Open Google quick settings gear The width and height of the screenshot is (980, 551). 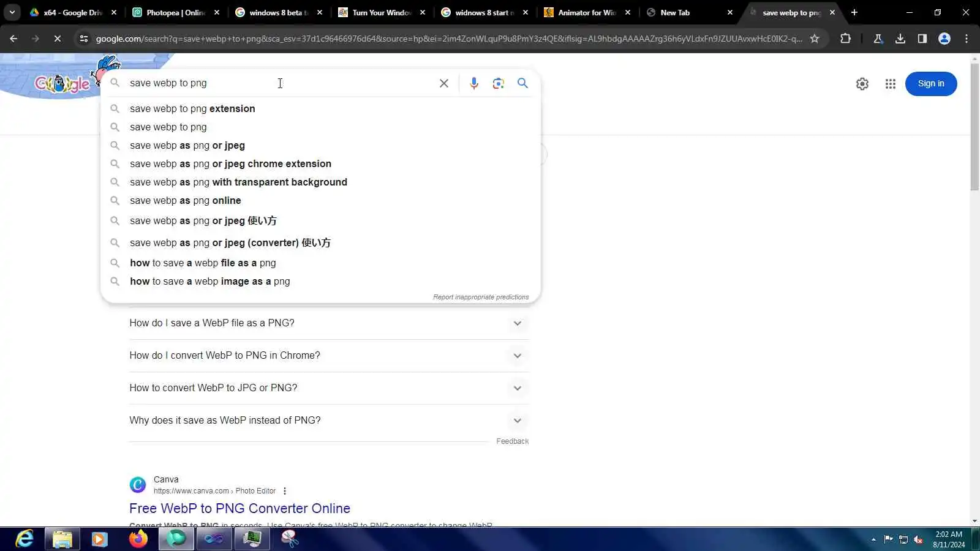tap(862, 84)
